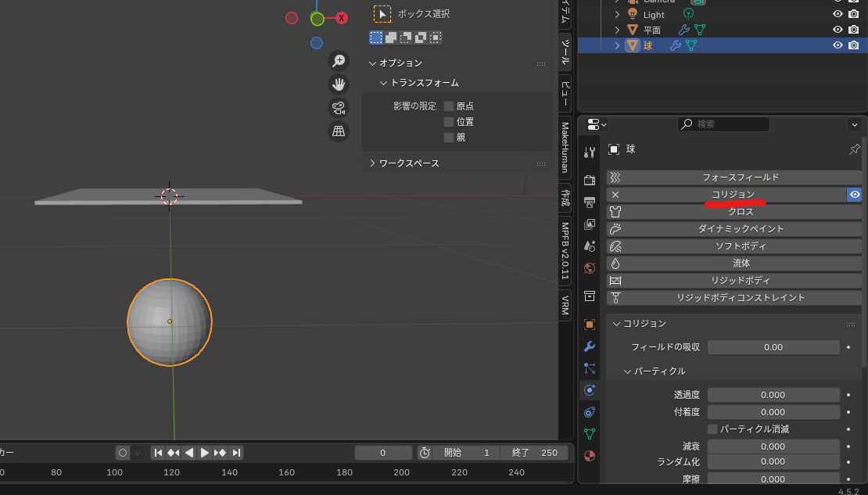Screen dimensions: 868x495
Task: Open the VRM sidebar tab
Action: (565, 305)
